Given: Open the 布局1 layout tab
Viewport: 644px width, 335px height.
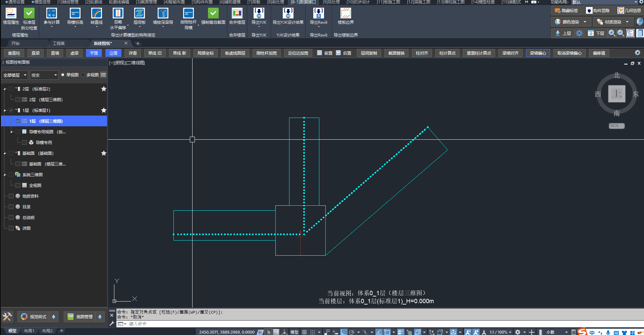Looking at the screenshot, I should coord(29,331).
